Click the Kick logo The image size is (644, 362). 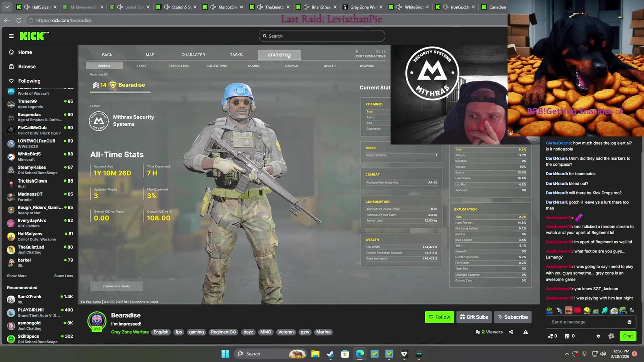point(34,36)
